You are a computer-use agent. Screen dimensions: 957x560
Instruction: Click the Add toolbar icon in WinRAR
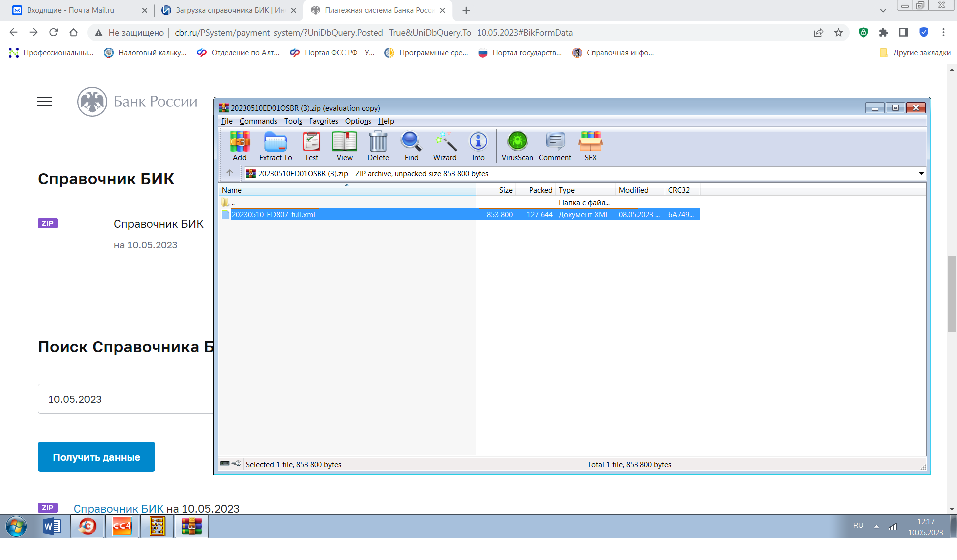click(x=240, y=146)
